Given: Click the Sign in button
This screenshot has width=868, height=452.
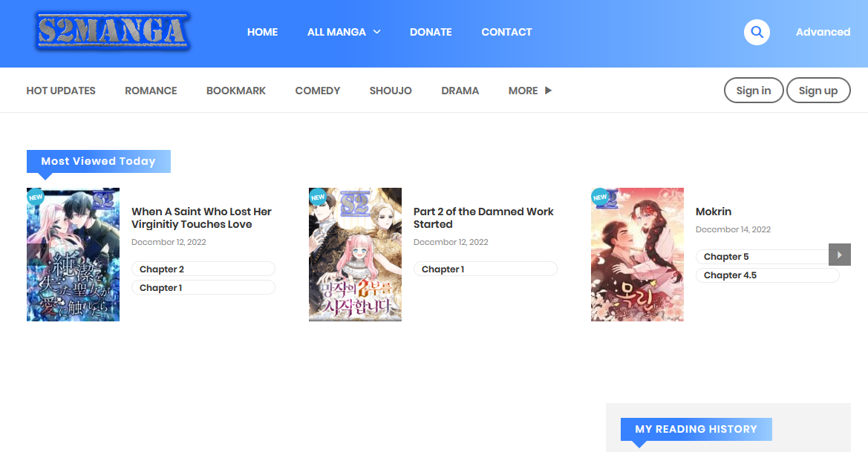Looking at the screenshot, I should point(753,91).
